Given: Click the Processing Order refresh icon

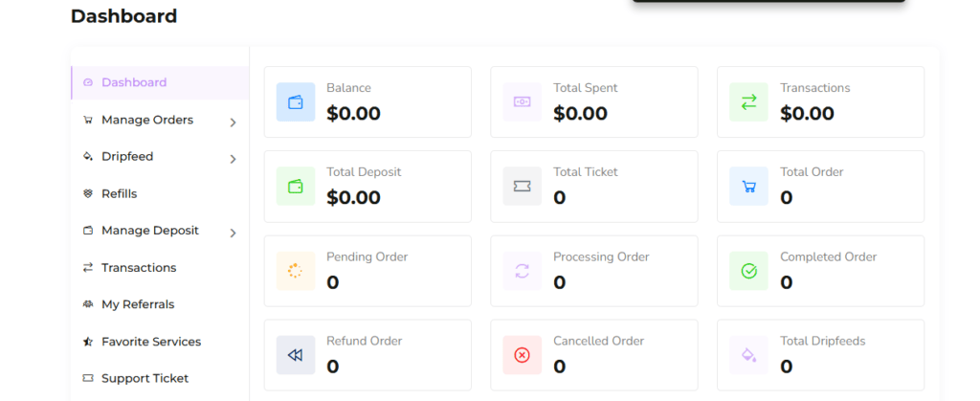Looking at the screenshot, I should coord(523,271).
